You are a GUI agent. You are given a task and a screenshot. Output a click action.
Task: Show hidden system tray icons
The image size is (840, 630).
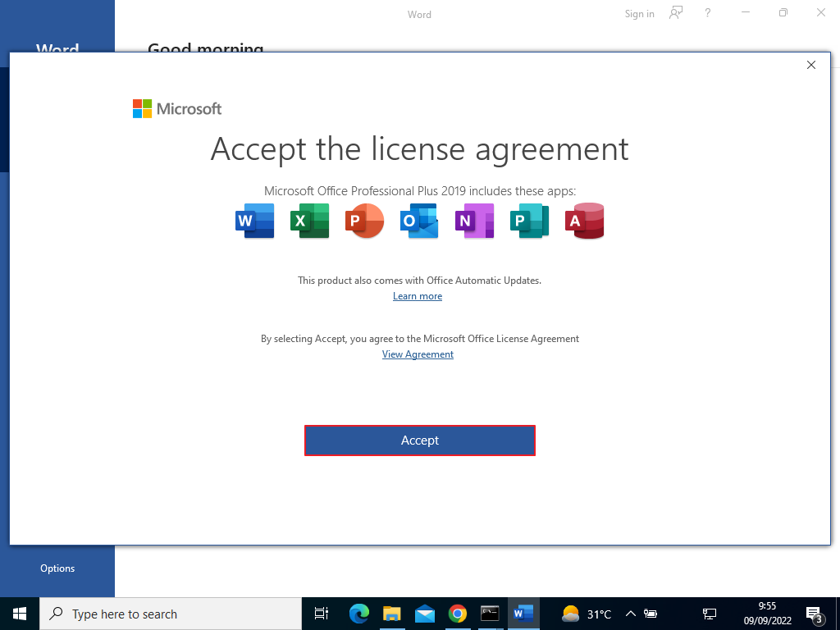tap(631, 614)
